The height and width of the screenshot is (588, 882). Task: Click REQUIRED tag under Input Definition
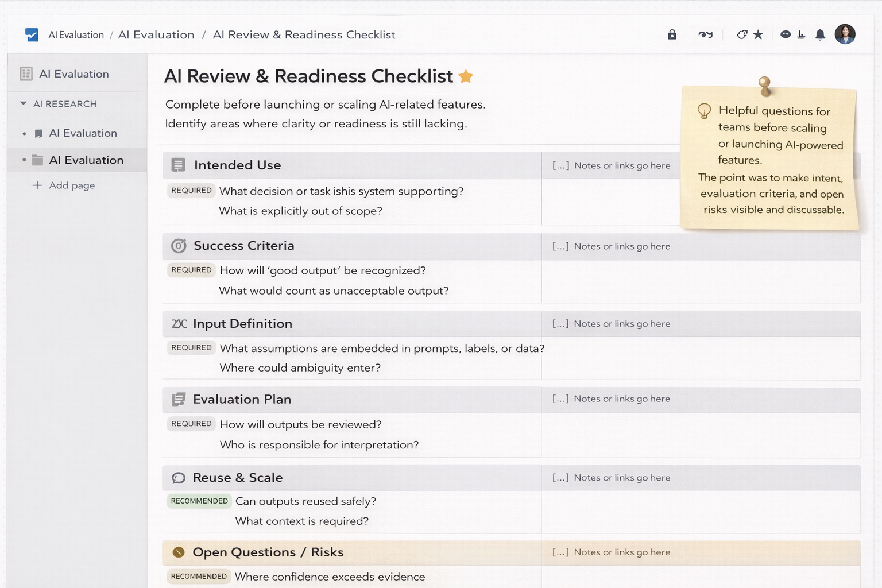[x=191, y=347]
